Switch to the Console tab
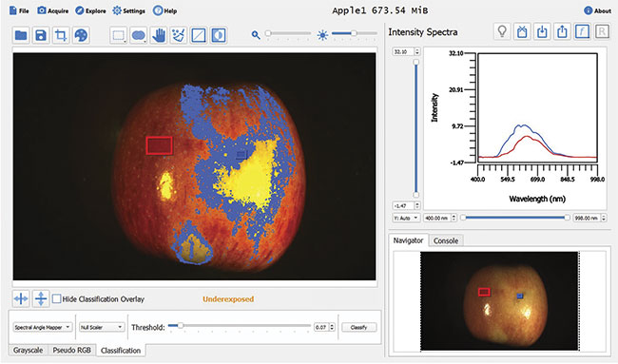Image resolution: width=618 pixels, height=364 pixels. point(446,240)
